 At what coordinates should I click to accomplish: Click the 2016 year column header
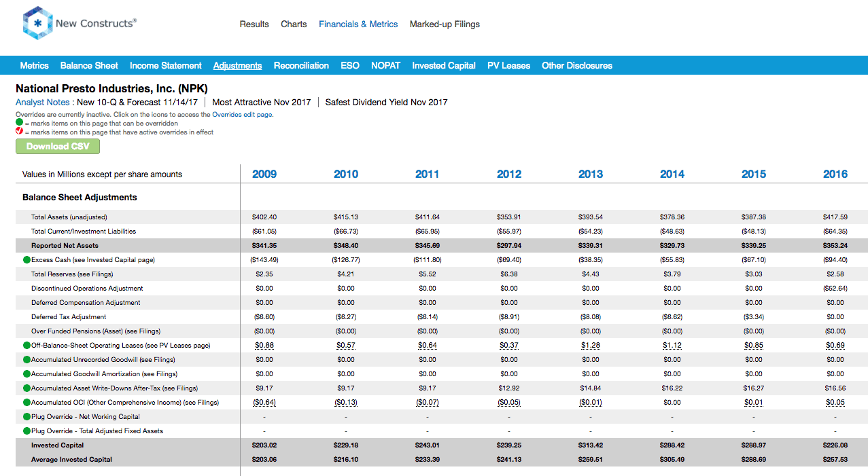coord(835,175)
